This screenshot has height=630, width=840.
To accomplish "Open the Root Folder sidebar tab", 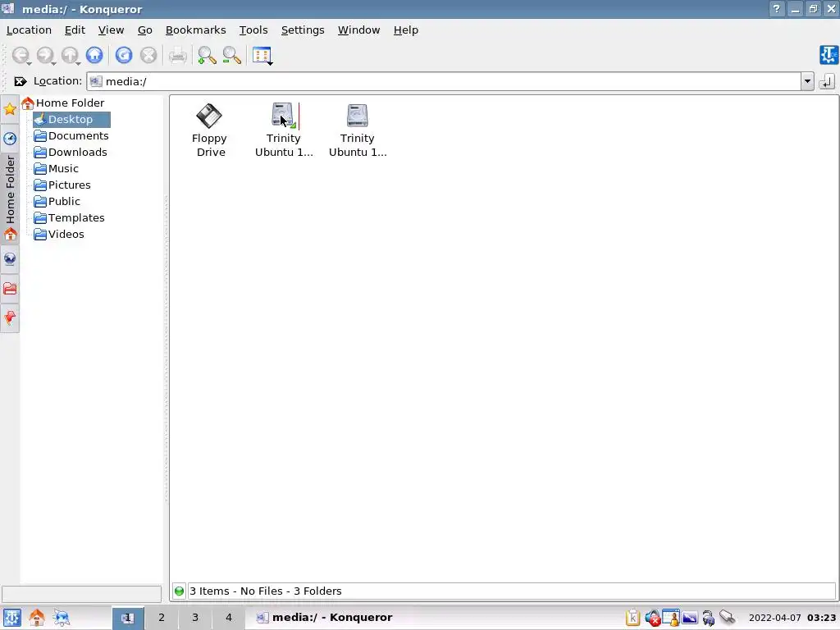I will coord(10,289).
